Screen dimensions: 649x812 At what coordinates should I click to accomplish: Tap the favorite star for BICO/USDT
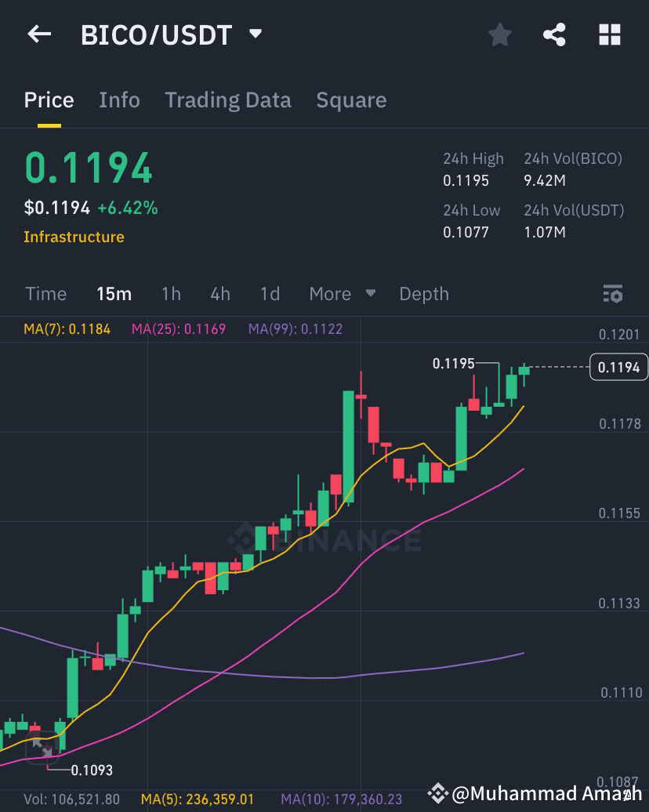coord(499,34)
